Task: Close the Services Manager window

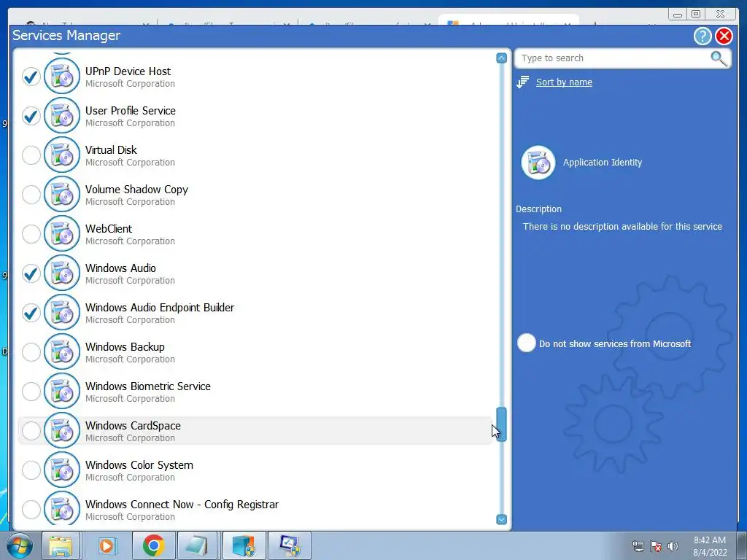Action: click(724, 36)
